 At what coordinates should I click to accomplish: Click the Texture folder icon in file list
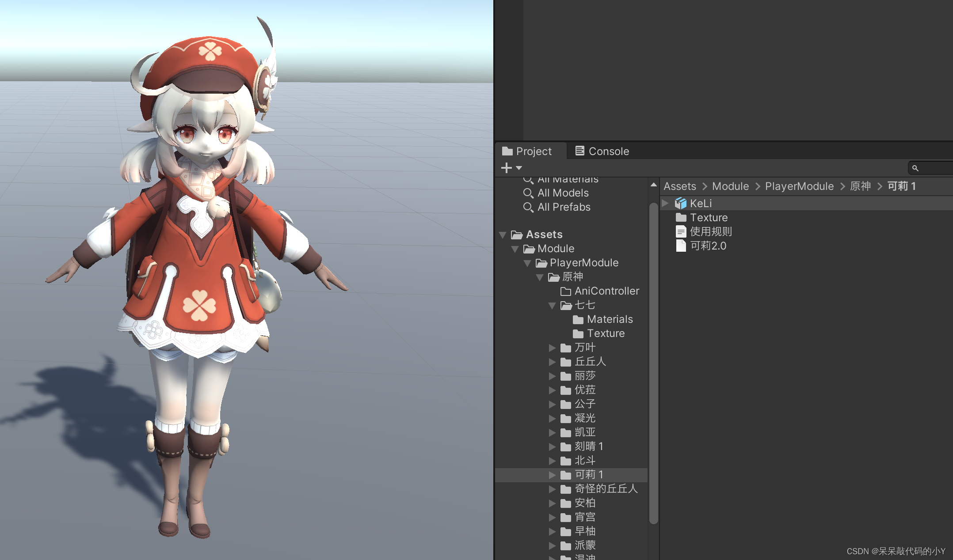click(681, 217)
